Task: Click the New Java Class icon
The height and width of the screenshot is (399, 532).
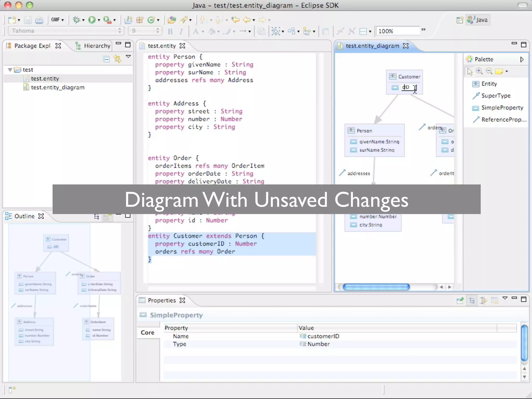Action: coord(151,20)
